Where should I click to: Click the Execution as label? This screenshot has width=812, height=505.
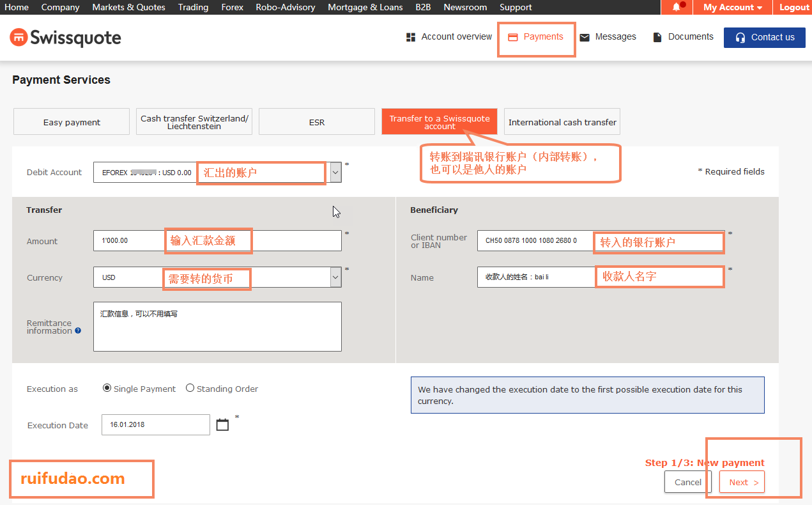pos(52,389)
